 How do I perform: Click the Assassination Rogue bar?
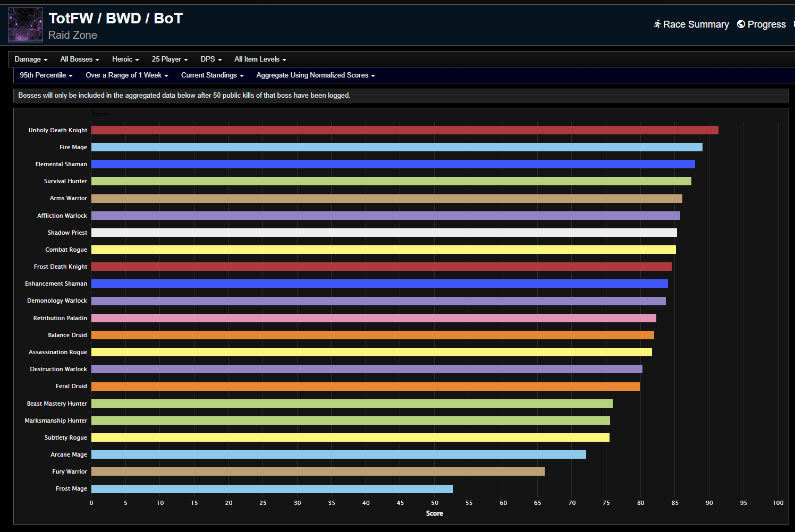coord(371,352)
